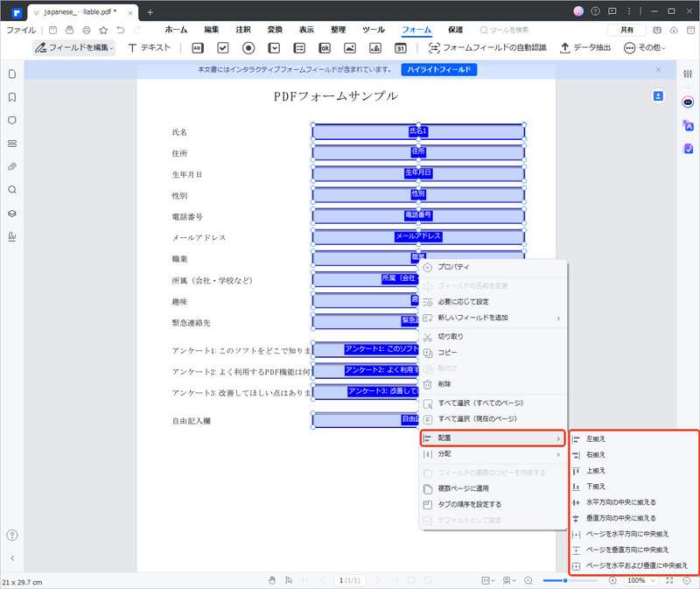Click the データ抽出 button

click(585, 47)
